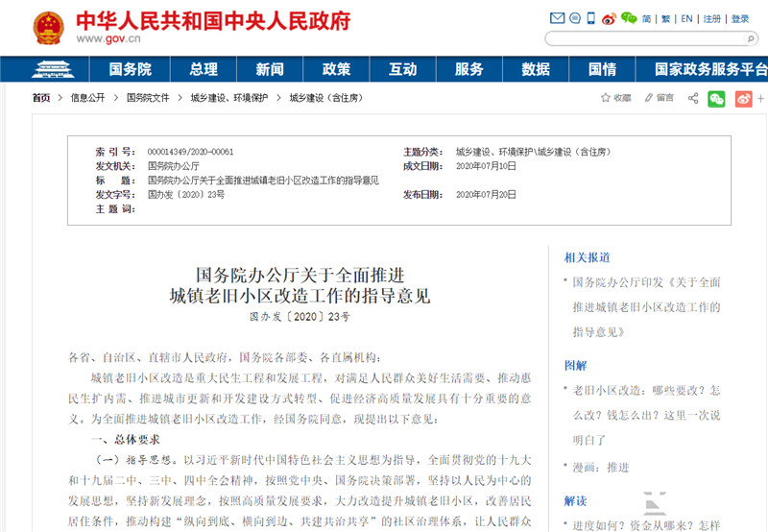This screenshot has height=532, width=768.
Task: Open the mobile phone client icon
Action: click(x=591, y=18)
